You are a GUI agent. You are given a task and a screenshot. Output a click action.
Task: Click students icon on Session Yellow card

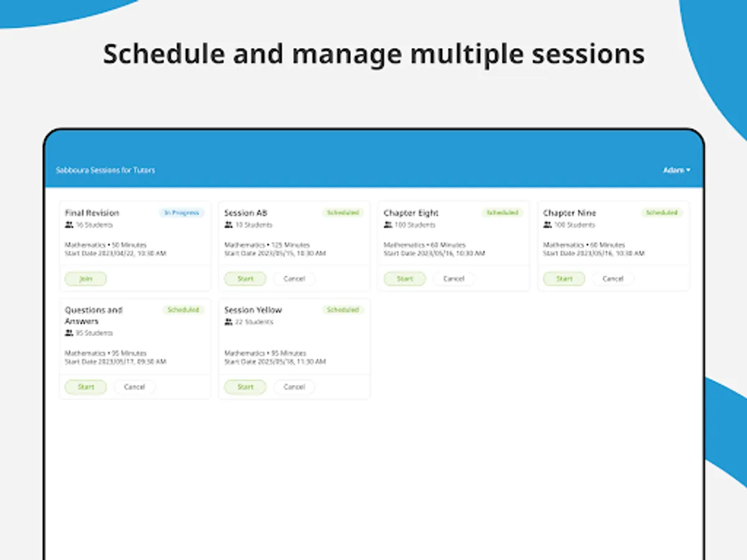pos(228,322)
